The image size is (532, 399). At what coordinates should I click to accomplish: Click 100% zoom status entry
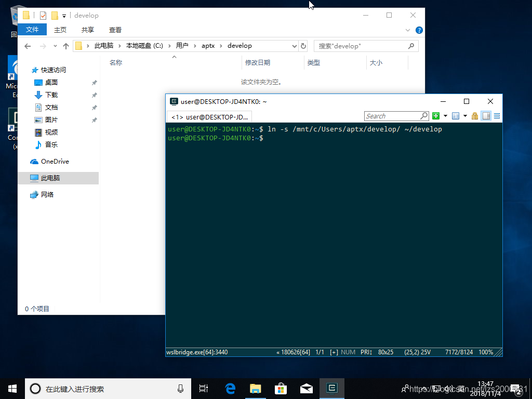(486, 352)
